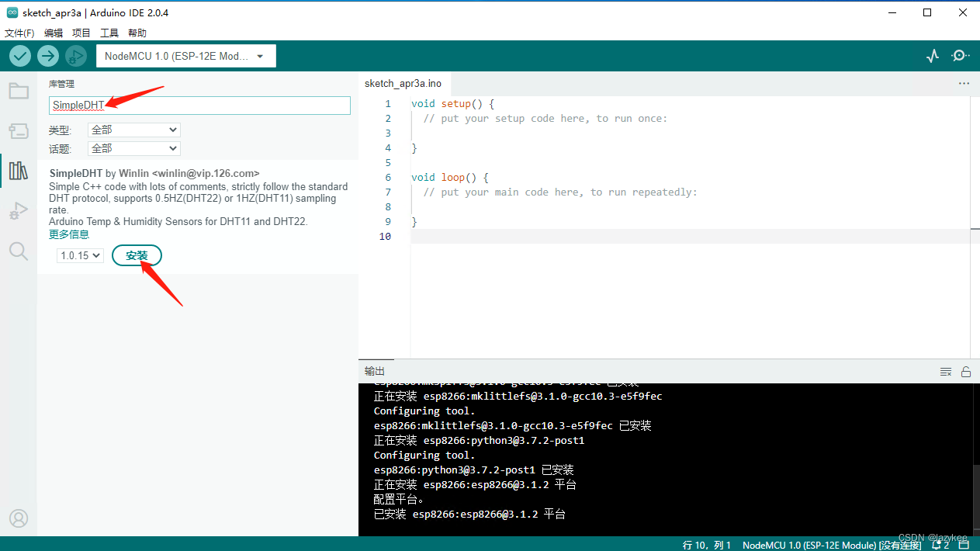The image size is (980, 551).
Task: Start debugging via the toolbar debug icon
Action: pos(75,55)
